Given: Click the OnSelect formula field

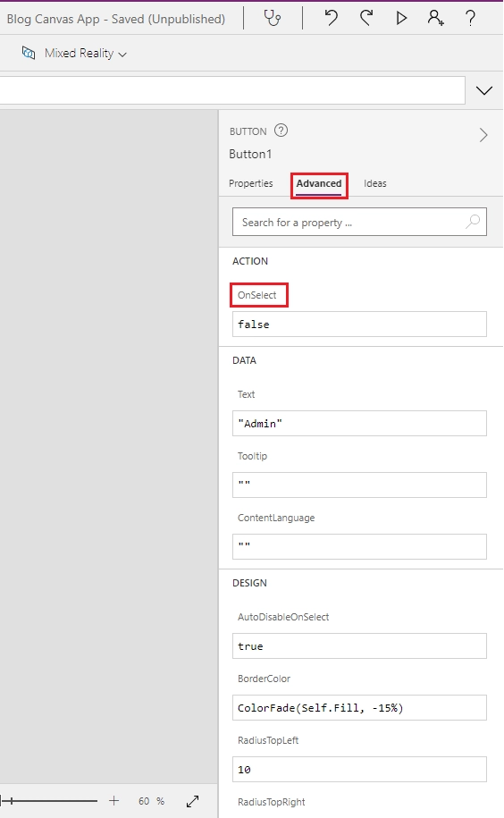Looking at the screenshot, I should pos(359,325).
